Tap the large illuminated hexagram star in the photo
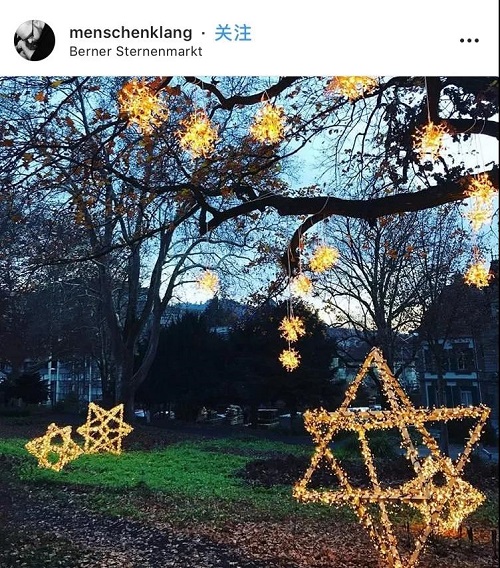Screen dimensions: 500x568 click(x=391, y=456)
